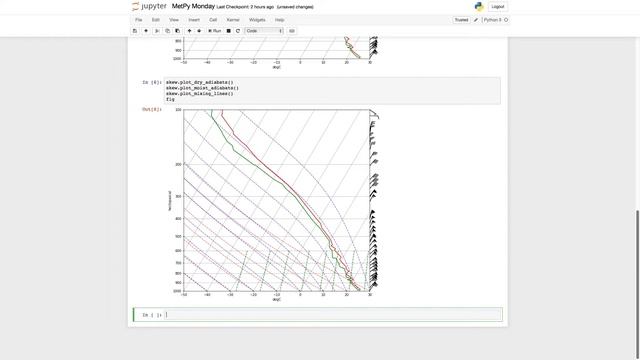Copy selected cells icon
The height and width of the screenshot is (360, 640).
pyautogui.click(x=167, y=31)
